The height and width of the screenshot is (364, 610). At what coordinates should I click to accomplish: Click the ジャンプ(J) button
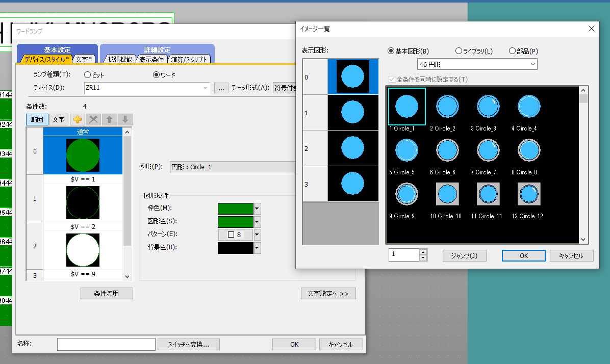pos(464,256)
